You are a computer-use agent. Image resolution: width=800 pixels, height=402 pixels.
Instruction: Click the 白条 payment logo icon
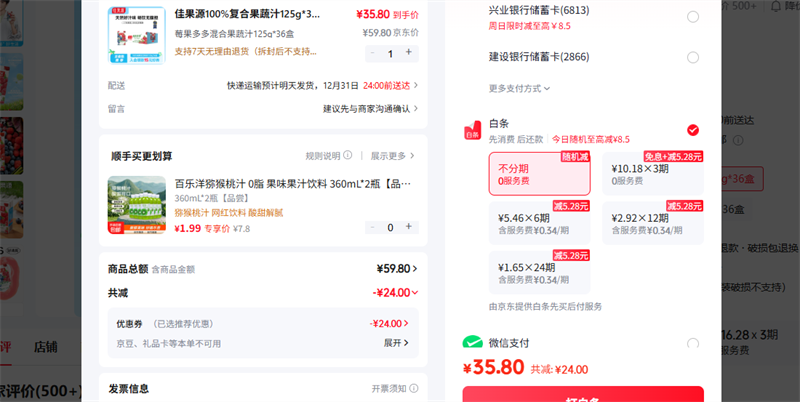click(473, 131)
